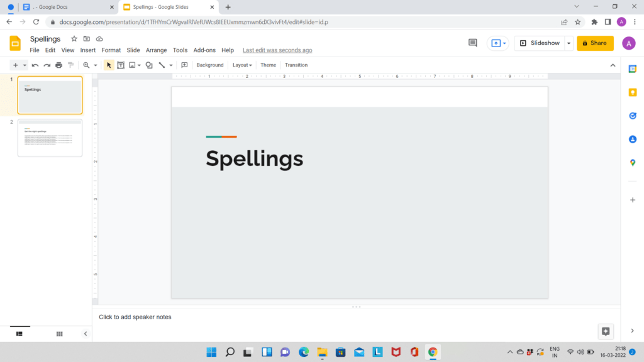Viewport: 644px width, 362px height.
Task: Select the Shape tool
Action: tap(148, 65)
